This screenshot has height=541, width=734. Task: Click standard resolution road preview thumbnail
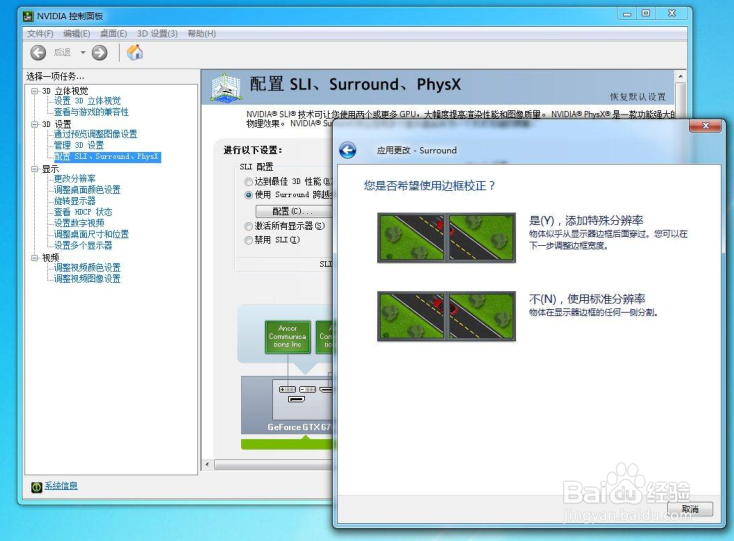point(447,316)
